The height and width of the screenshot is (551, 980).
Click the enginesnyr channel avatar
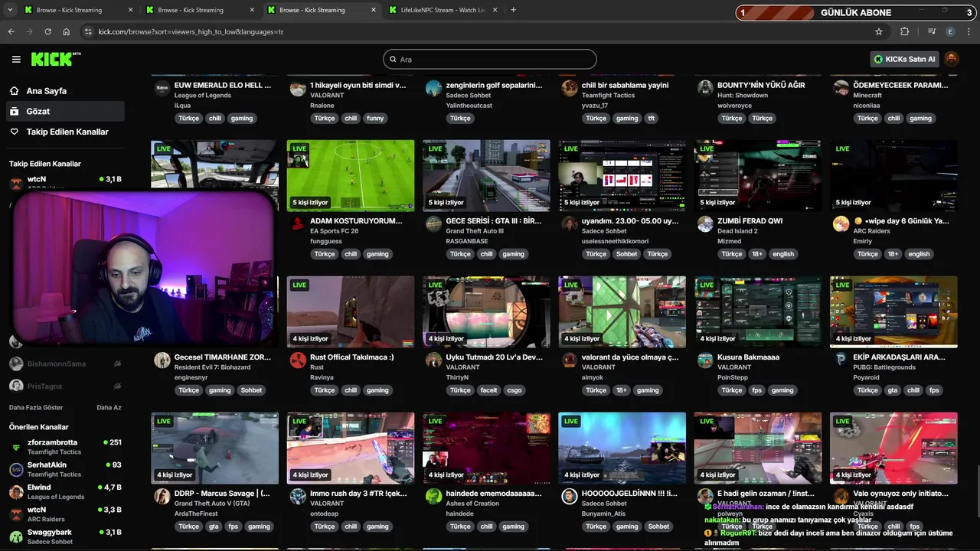(162, 360)
